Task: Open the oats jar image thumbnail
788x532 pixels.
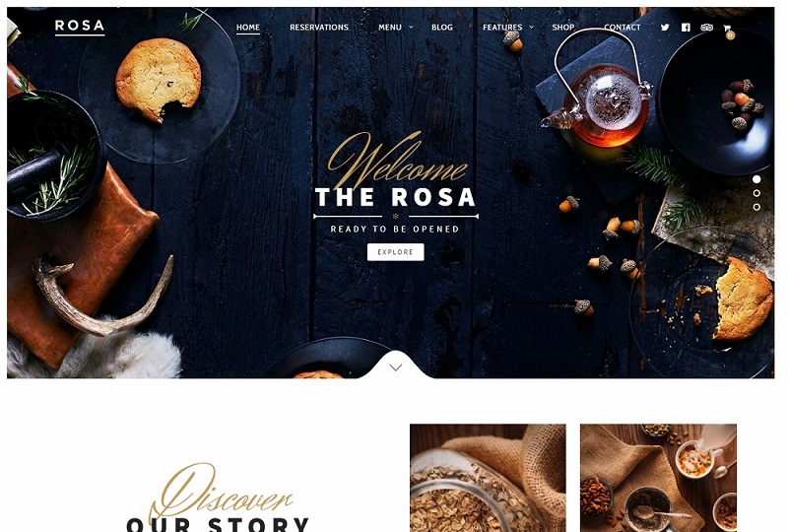Action: pos(488,478)
